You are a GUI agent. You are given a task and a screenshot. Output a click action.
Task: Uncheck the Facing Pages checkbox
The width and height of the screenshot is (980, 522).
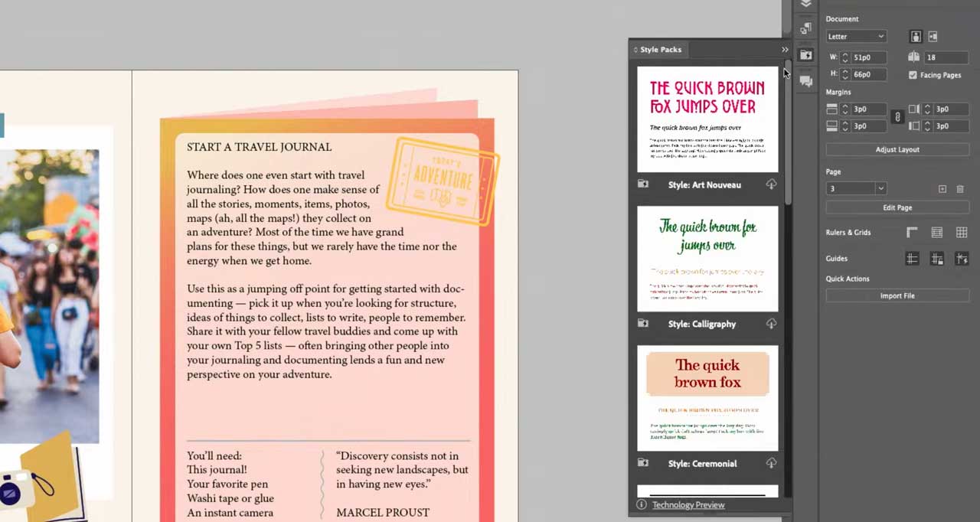tap(913, 75)
